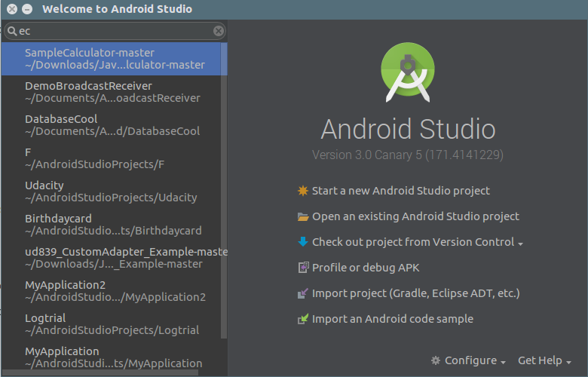
Task: Open Udacity recent project
Action: coord(112,192)
